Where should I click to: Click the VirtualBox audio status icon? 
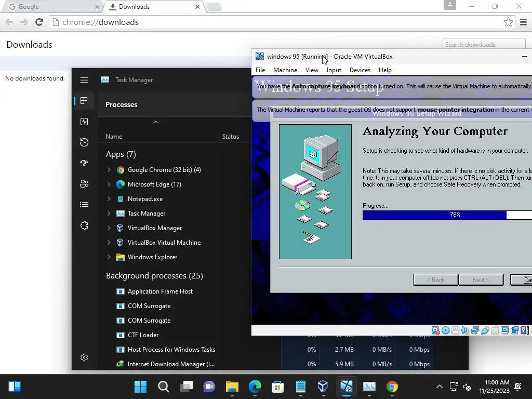point(465,330)
